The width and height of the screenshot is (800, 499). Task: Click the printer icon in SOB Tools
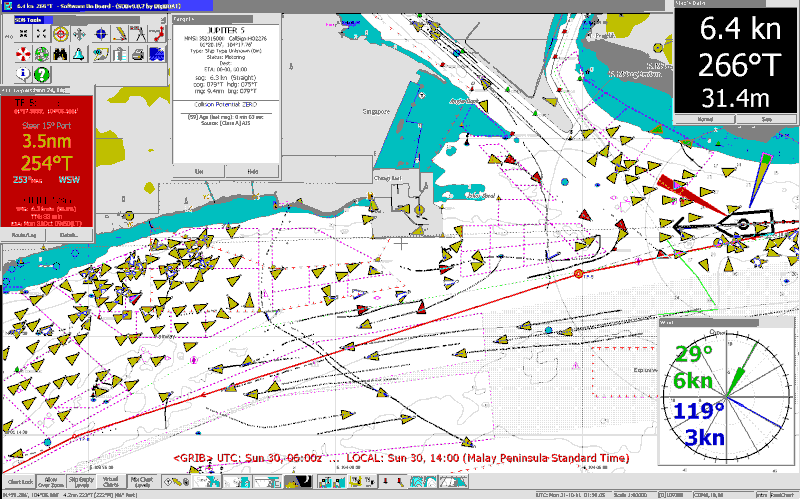[x=138, y=53]
